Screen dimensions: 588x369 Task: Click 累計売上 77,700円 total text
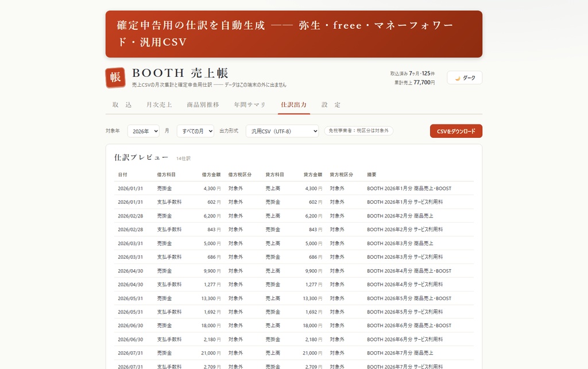415,83
